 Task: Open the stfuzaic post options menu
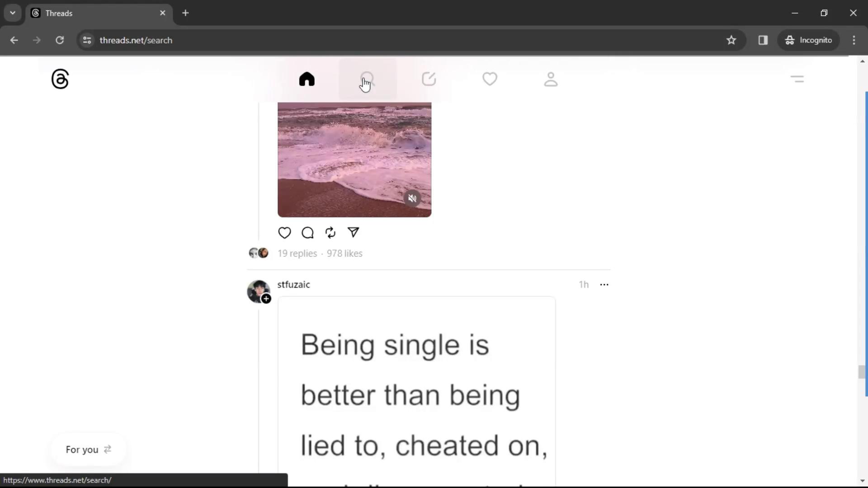coord(604,284)
